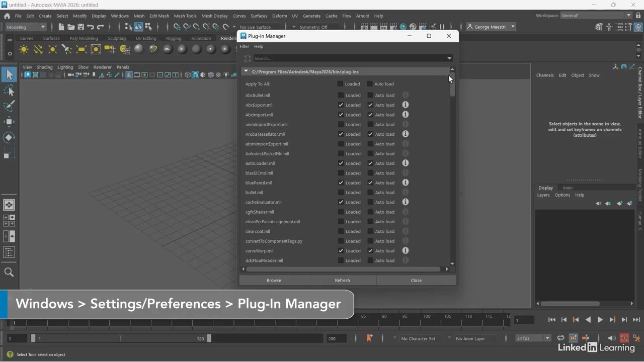Open the Windows menu in the main menu bar
This screenshot has width=644, height=362.
point(120,16)
